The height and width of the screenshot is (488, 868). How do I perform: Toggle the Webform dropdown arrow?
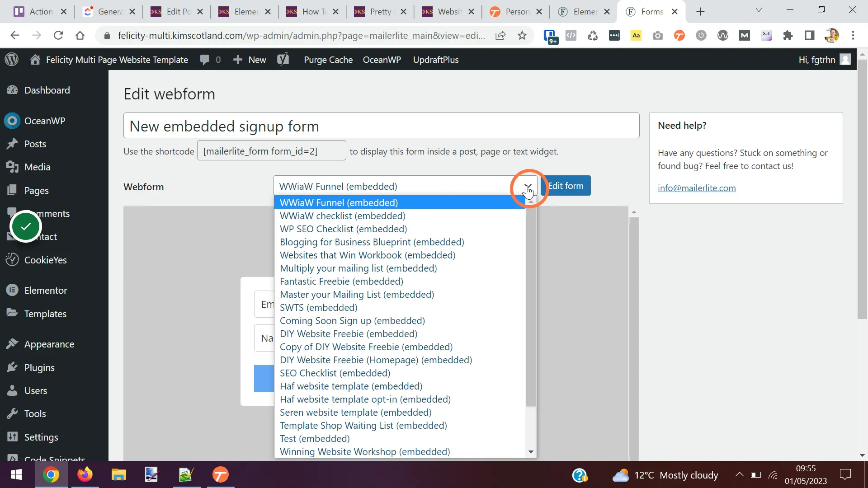(x=528, y=186)
